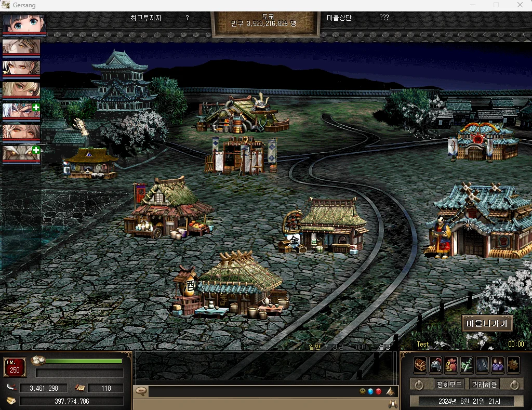Click the green health progress bar
This screenshot has width=532, height=410.
click(x=84, y=361)
